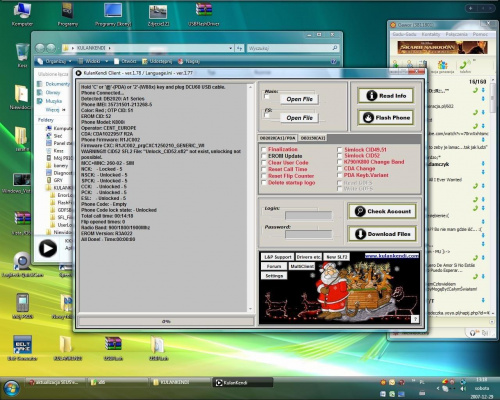Open FS file with Open File button
The height and width of the screenshot is (400, 500).
pos(299,118)
